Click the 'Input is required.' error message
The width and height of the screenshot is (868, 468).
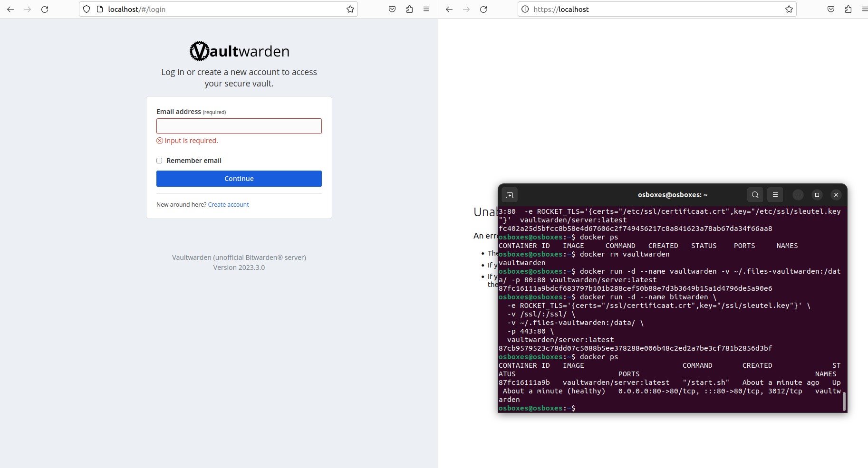pos(187,141)
